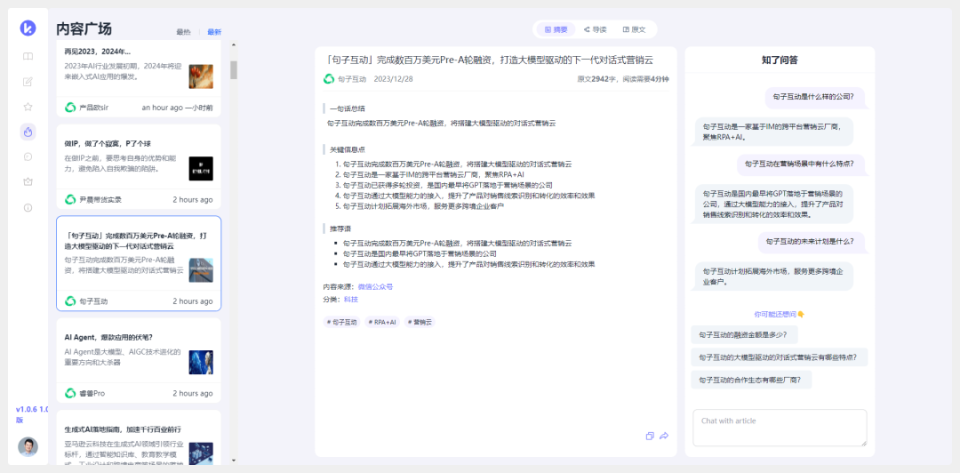Open the AI Agent，爆款应用的伏笔 article card
Viewport: 960px width, 473px height.
(139, 360)
